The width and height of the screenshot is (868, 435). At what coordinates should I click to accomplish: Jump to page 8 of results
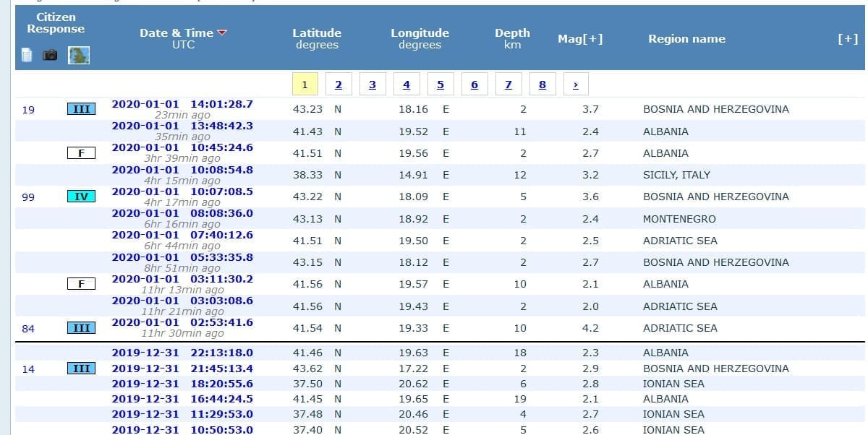[x=542, y=85]
